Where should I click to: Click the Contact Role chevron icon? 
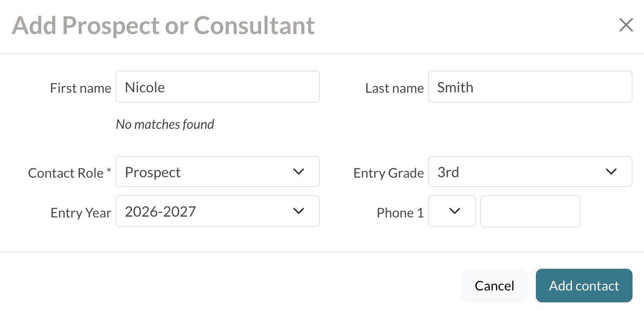[x=299, y=172]
